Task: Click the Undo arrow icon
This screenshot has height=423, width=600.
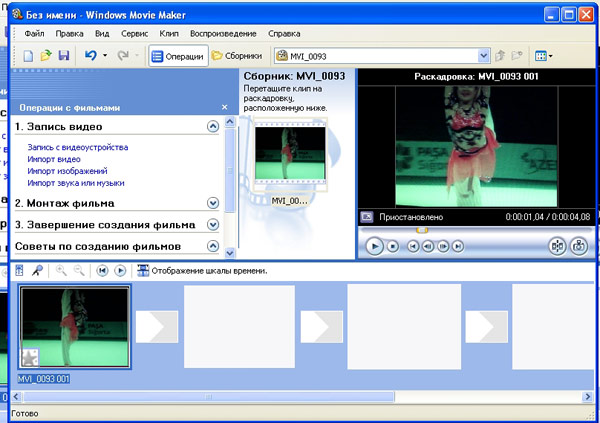Action: 90,57
